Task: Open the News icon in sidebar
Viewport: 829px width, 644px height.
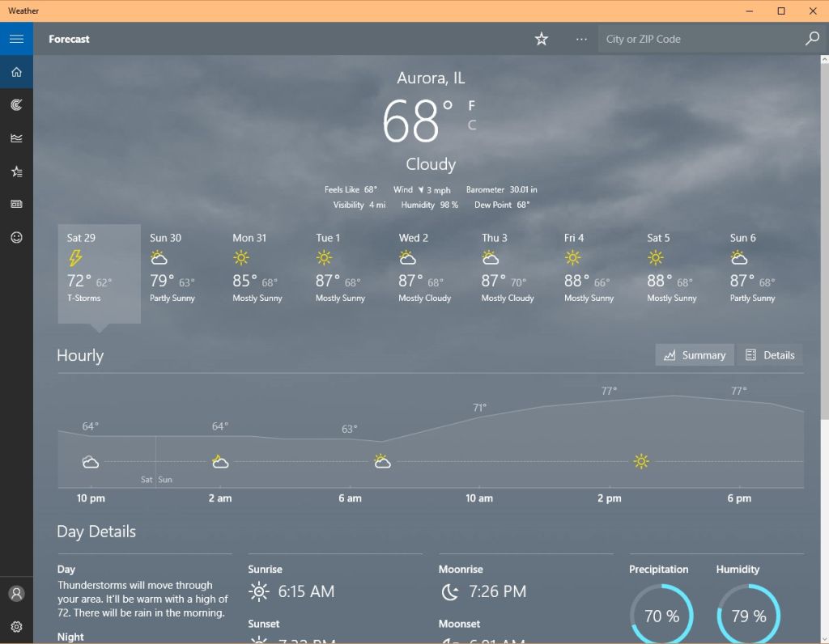Action: [x=16, y=204]
